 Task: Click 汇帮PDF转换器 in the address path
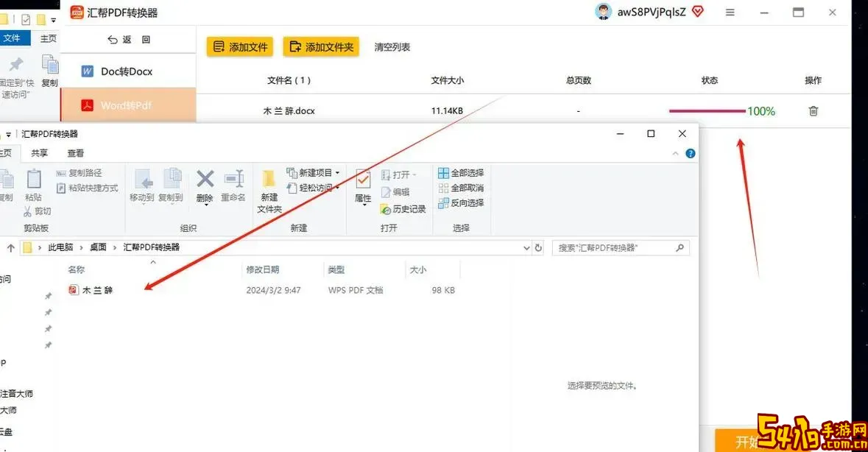click(151, 247)
